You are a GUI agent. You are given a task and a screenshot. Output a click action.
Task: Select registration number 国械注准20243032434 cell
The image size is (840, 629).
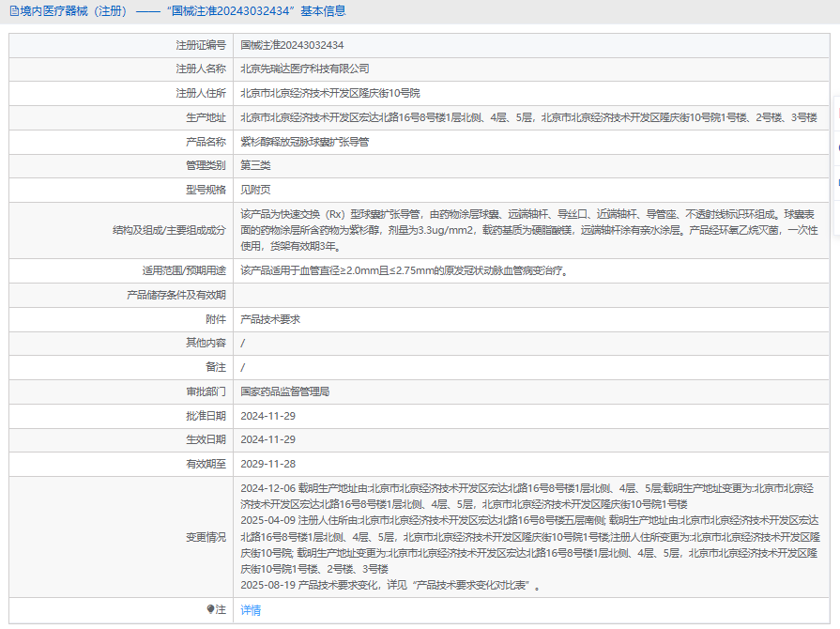[531, 46]
